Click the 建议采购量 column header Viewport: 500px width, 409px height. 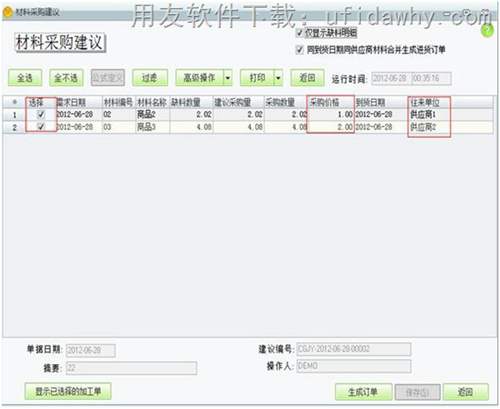[239, 102]
